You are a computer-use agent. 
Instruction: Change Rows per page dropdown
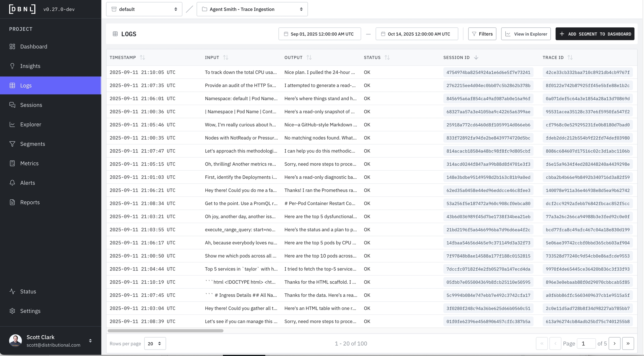point(155,343)
